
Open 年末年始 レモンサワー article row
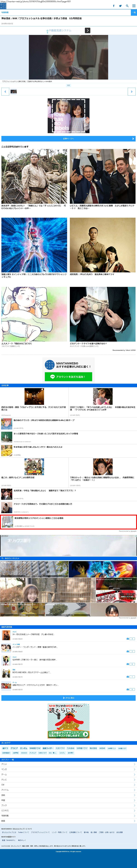click(69, 451)
